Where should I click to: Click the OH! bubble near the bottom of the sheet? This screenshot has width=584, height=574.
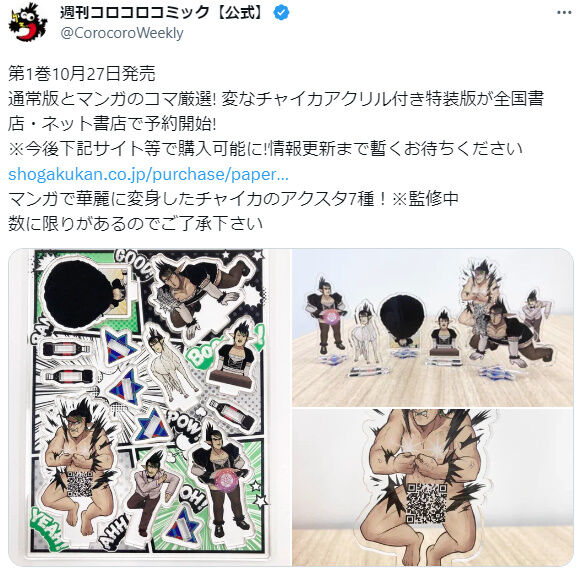click(193, 498)
